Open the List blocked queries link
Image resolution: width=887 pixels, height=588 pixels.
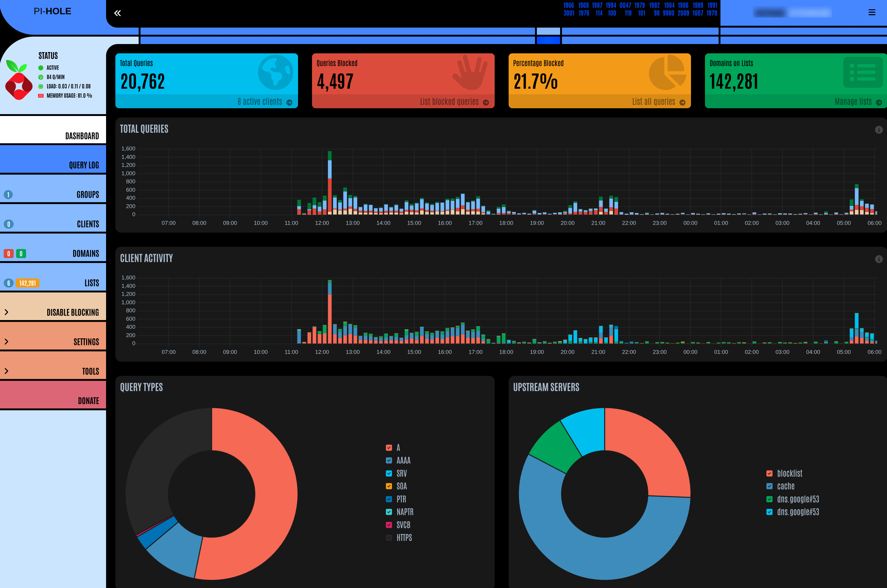click(449, 102)
